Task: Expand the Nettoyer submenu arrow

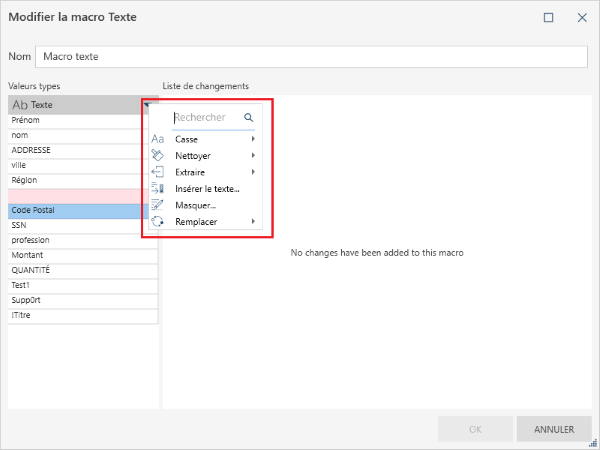Action: (253, 155)
